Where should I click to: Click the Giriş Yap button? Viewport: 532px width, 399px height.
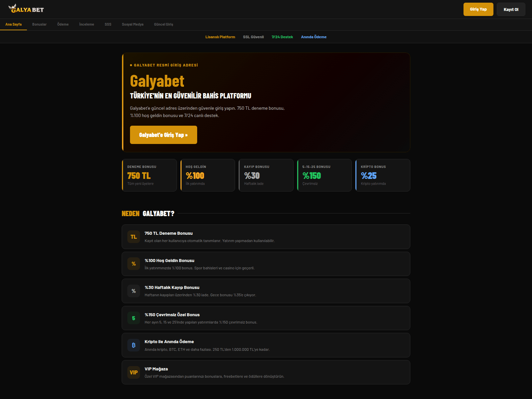pos(478,9)
